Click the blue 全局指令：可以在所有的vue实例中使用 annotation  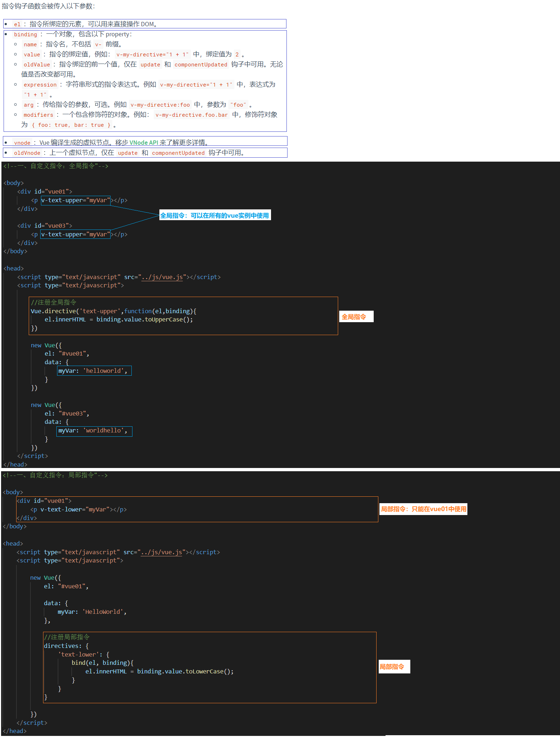coord(215,215)
